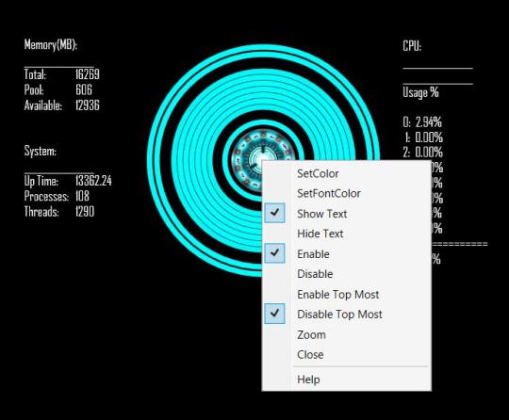
Task: Click the Pool value 606
Action: [84, 89]
